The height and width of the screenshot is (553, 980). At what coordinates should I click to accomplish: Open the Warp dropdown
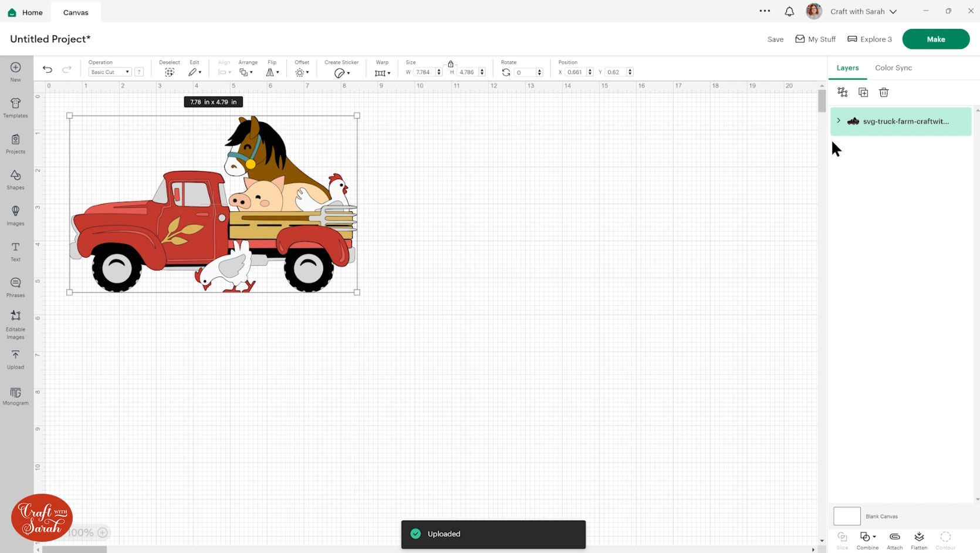point(383,73)
